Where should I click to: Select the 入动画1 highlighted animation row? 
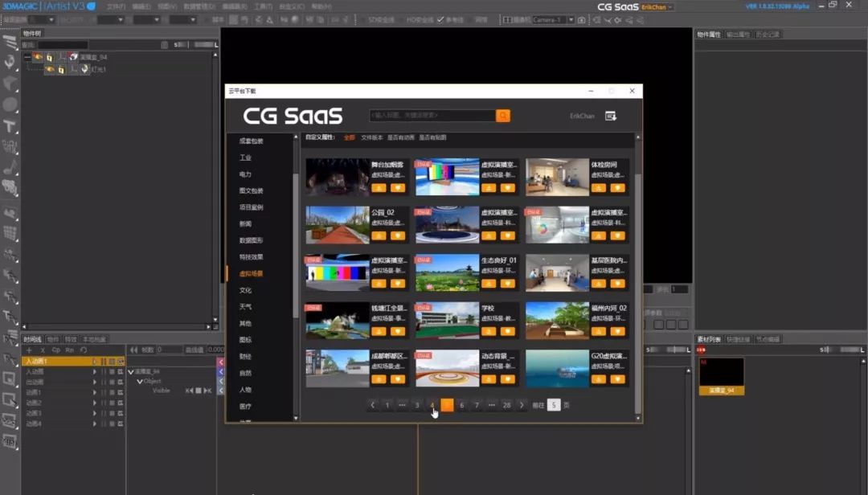[x=73, y=361]
